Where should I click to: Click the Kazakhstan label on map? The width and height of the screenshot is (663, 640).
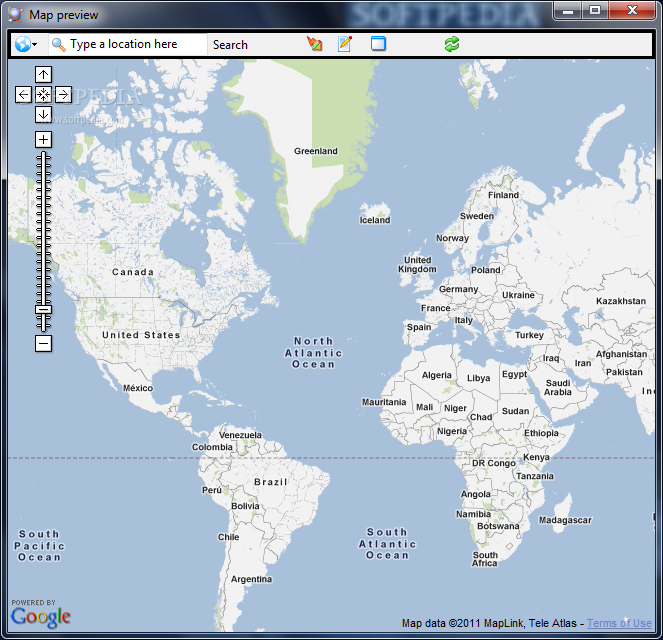pyautogui.click(x=621, y=301)
